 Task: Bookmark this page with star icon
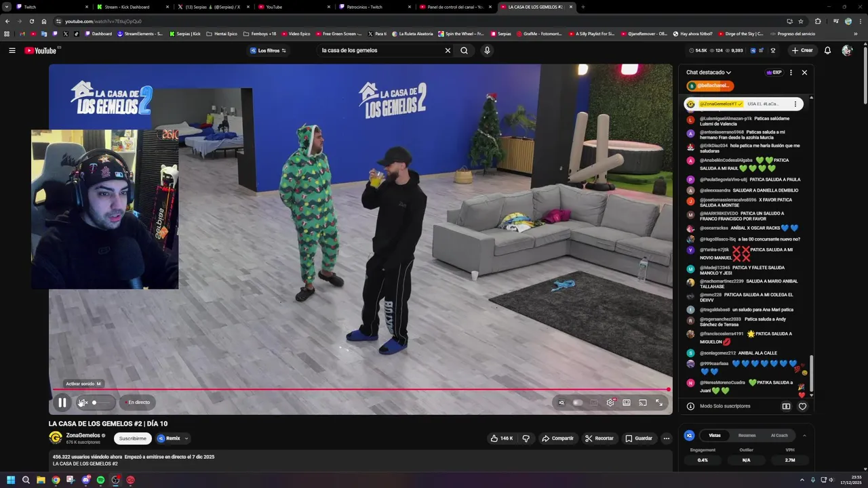tap(801, 21)
